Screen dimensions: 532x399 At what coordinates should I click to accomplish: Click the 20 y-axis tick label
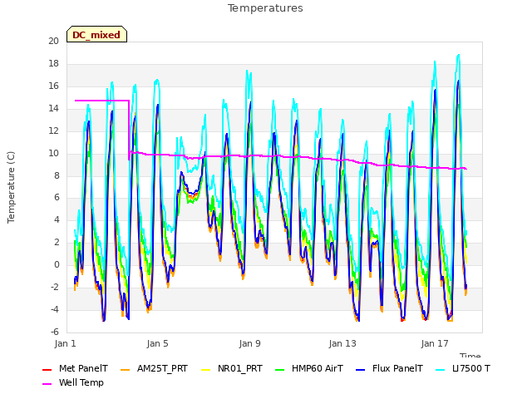[53, 41]
